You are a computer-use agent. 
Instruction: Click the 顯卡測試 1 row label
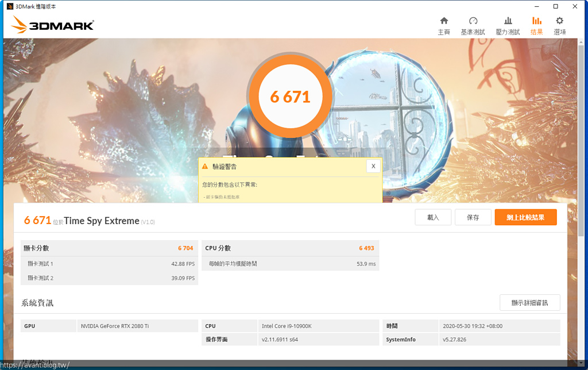tap(40, 264)
